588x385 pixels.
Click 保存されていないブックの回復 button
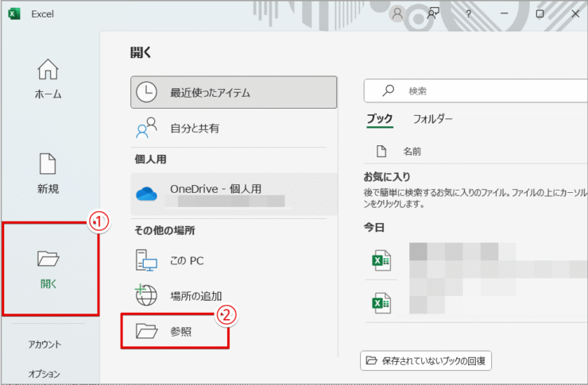(426, 360)
